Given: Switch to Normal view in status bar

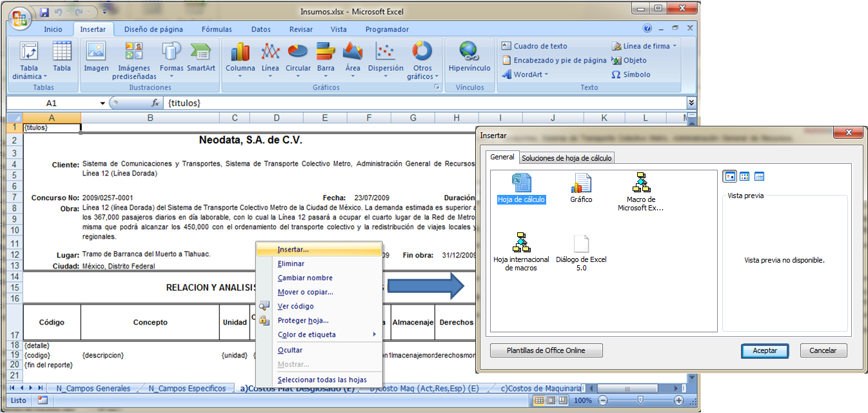Looking at the screenshot, I should pos(539,400).
